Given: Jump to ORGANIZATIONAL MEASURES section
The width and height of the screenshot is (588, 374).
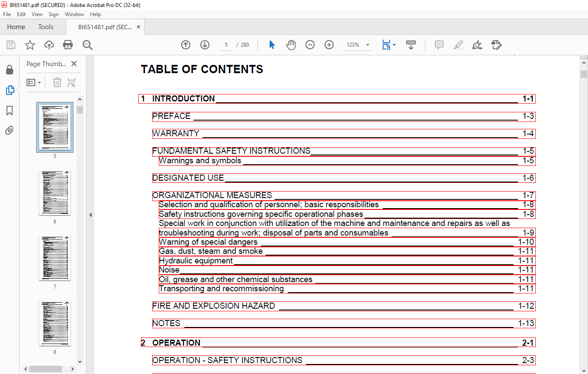Looking at the screenshot, I should coord(344,195).
